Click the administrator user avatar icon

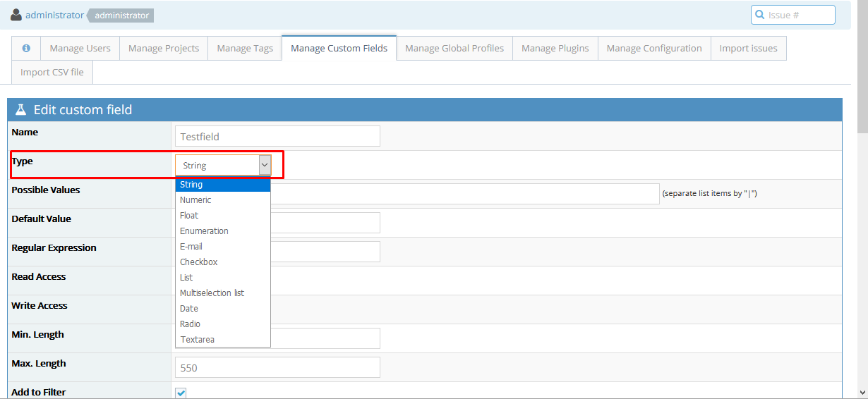tap(16, 15)
